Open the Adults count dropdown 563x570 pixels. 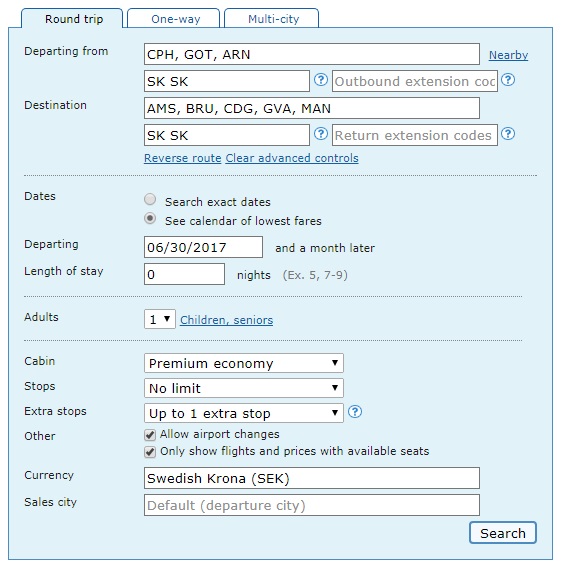click(x=160, y=319)
